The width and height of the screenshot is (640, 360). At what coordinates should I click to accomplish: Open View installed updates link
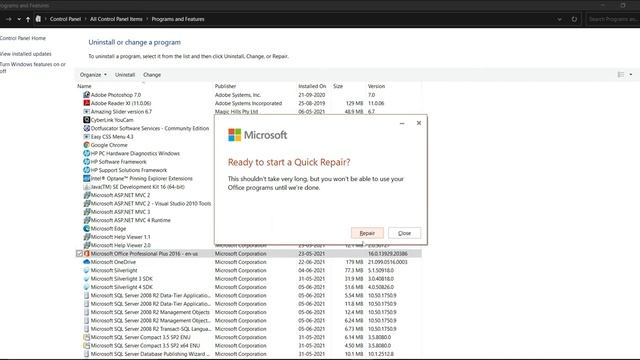click(26, 54)
